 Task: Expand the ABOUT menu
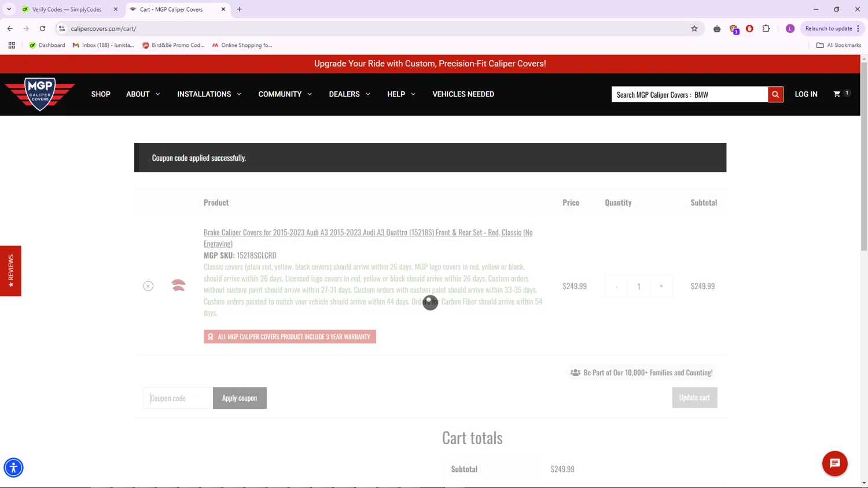tap(143, 94)
